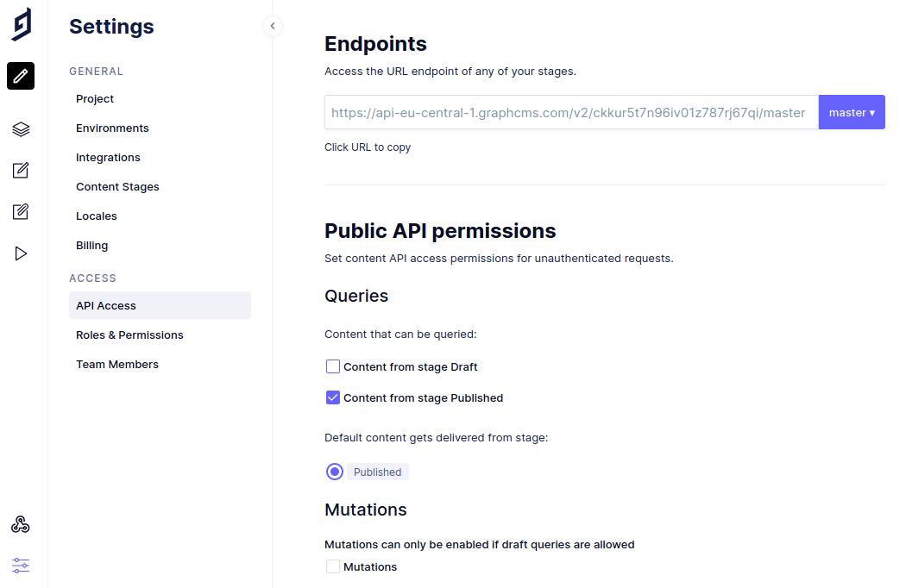Open the master environment dropdown
This screenshot has height=588, width=906.
(x=852, y=112)
